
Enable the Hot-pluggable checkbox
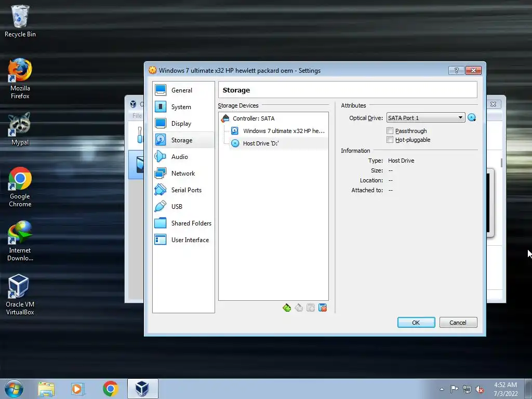(390, 139)
